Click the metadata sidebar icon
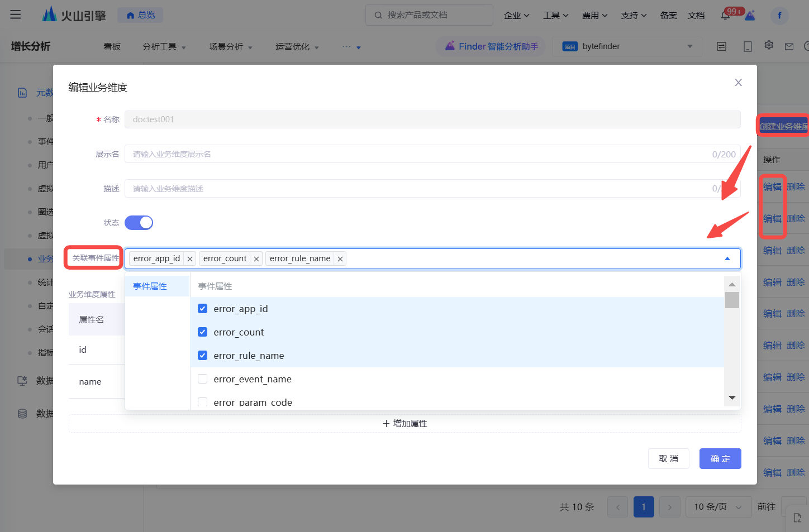809x532 pixels. (x=22, y=93)
